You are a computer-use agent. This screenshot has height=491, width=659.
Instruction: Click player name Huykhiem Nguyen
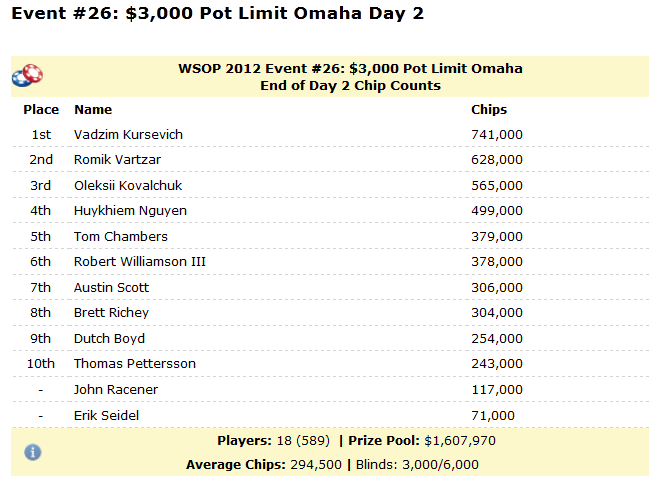(130, 211)
